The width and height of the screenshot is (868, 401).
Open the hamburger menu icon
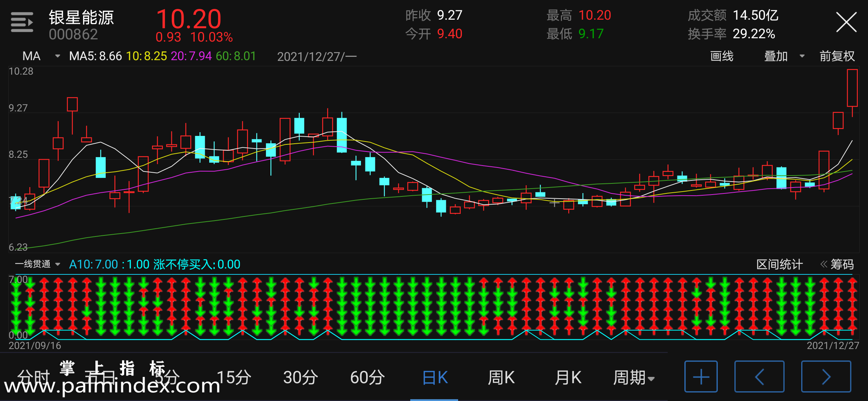22,22
